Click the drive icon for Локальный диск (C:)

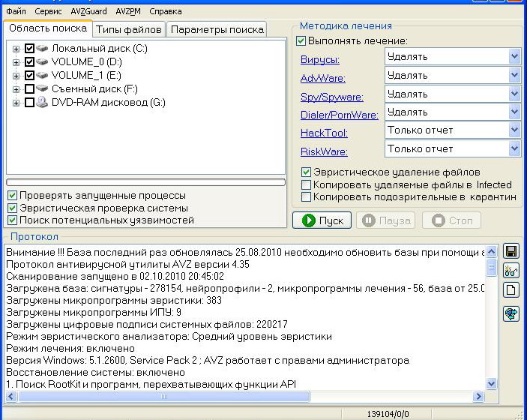coord(42,49)
